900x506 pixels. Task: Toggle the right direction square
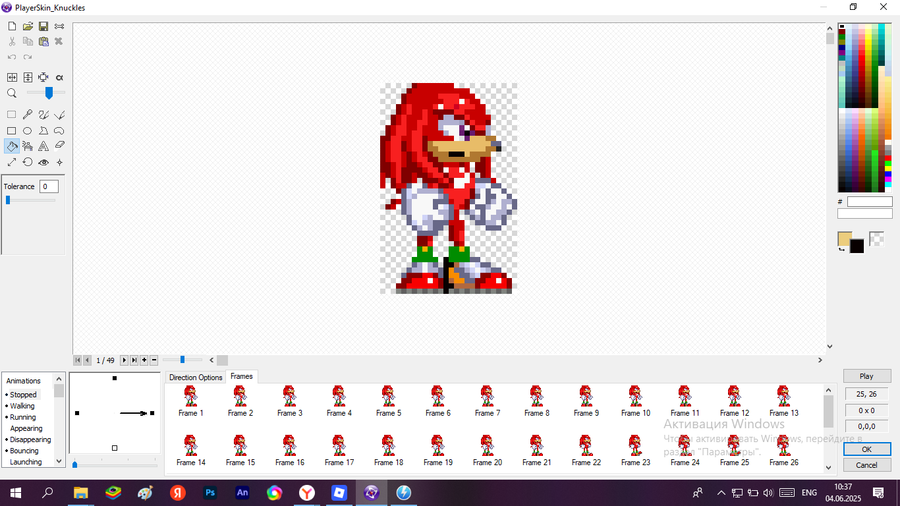coord(152,413)
